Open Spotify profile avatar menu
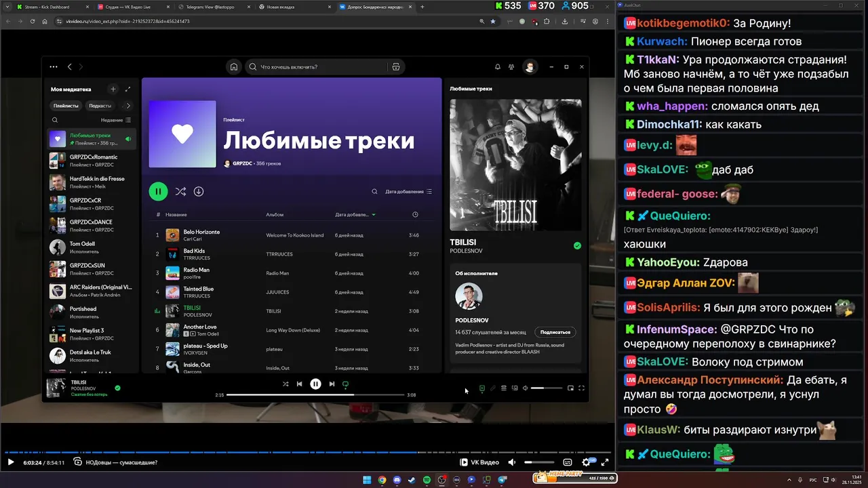The height and width of the screenshot is (488, 868). pyautogui.click(x=530, y=67)
